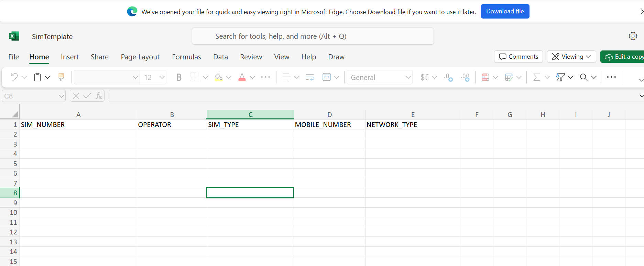The width and height of the screenshot is (644, 266).
Task: Open the Viewing mode dropdown
Action: point(571,57)
